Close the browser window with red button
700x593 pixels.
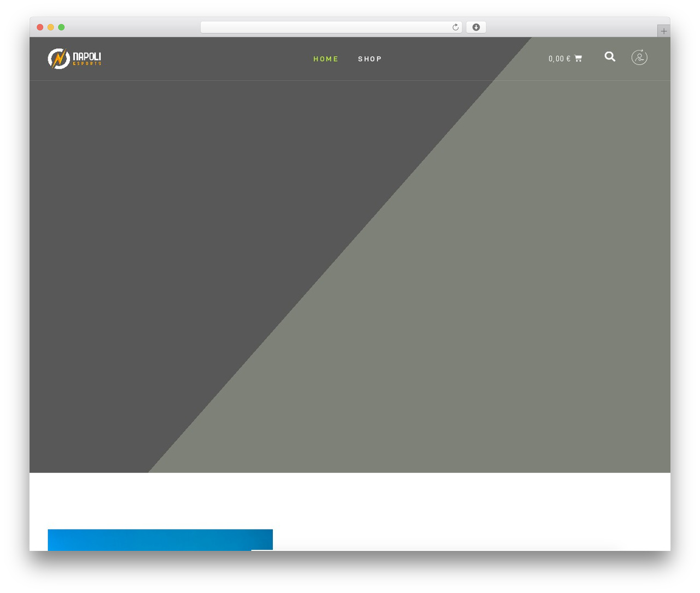point(40,27)
